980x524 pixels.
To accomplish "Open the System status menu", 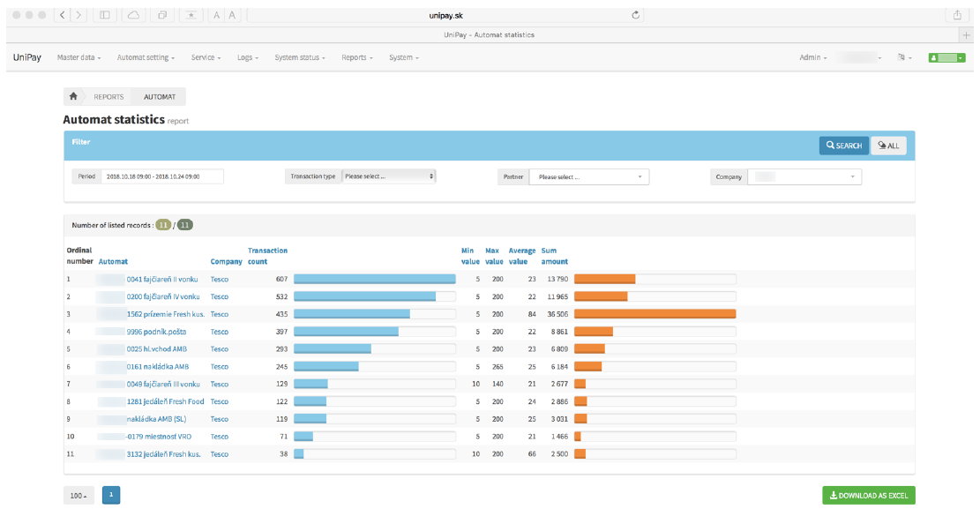I will (x=300, y=57).
